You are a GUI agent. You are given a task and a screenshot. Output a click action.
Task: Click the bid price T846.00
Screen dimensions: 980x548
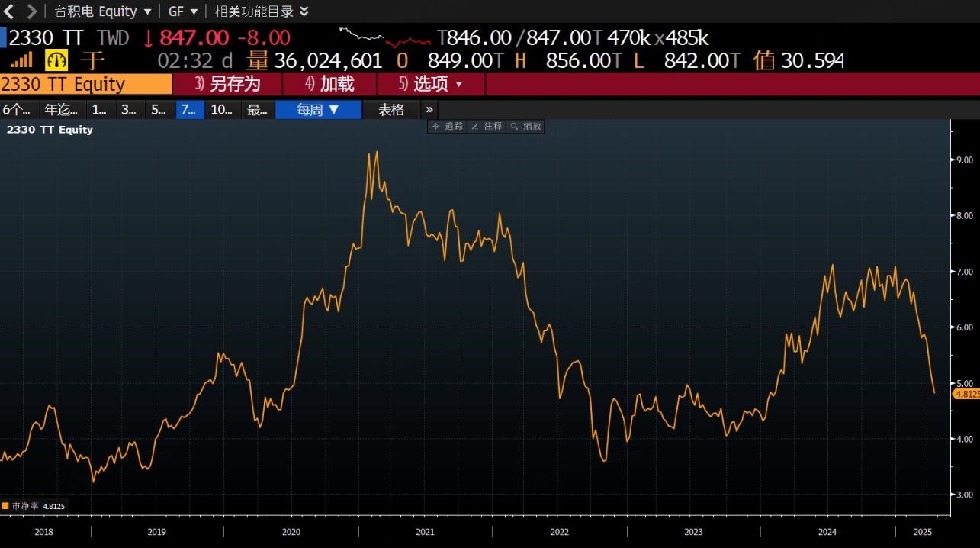[x=474, y=37]
